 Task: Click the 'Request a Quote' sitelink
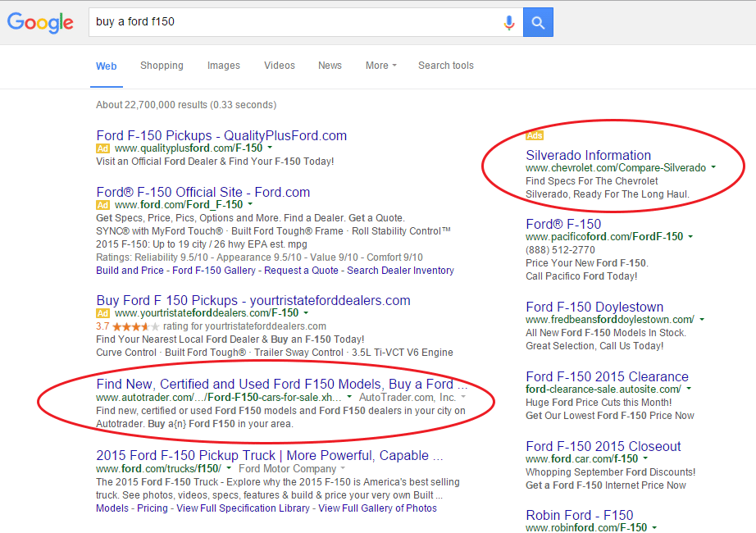tap(301, 271)
